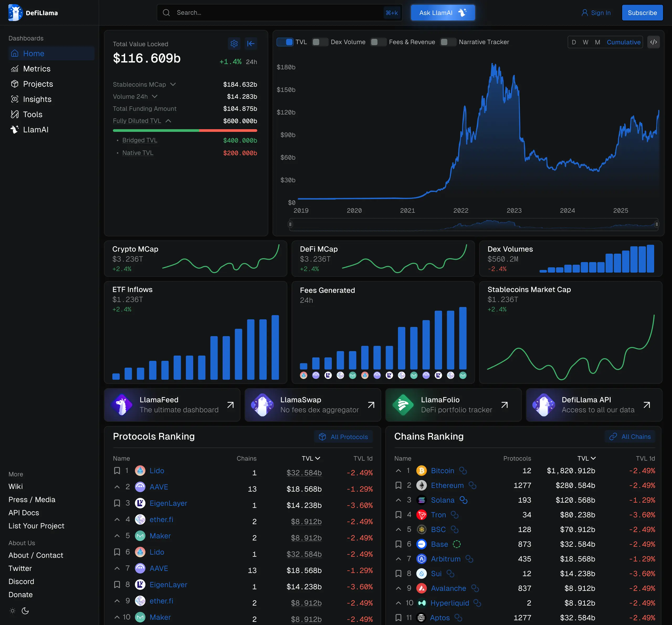Bookmark Lido in rank 1 row
The height and width of the screenshot is (625, 672).
[x=117, y=470]
